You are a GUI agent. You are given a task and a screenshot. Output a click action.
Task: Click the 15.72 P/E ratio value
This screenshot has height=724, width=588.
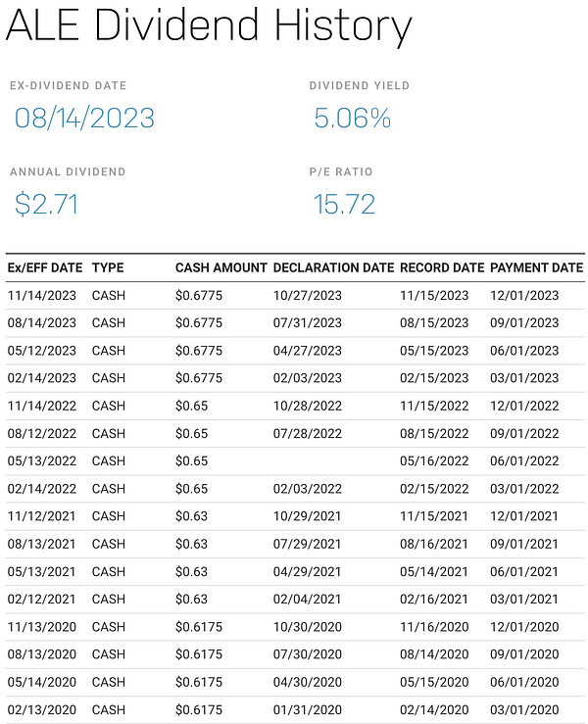click(x=344, y=204)
